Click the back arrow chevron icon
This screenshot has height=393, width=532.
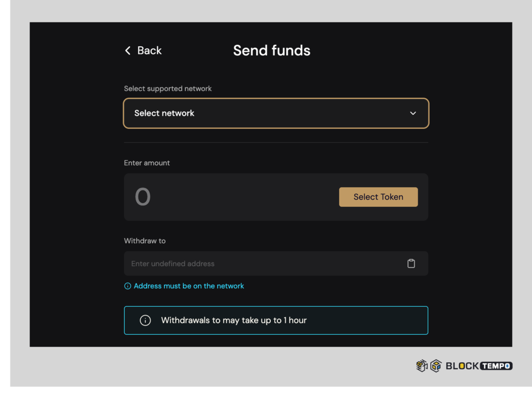pyautogui.click(x=128, y=50)
